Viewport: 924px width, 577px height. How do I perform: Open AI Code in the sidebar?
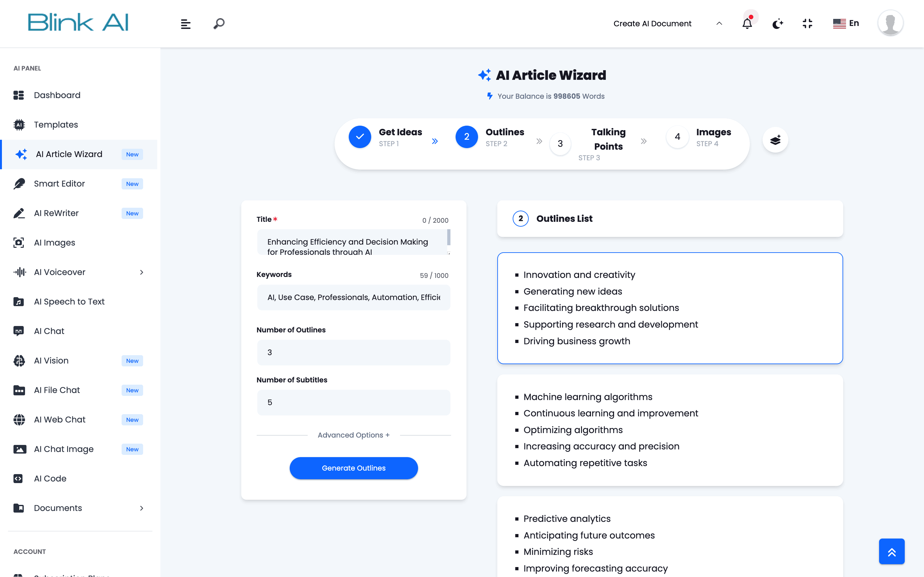[50, 479]
